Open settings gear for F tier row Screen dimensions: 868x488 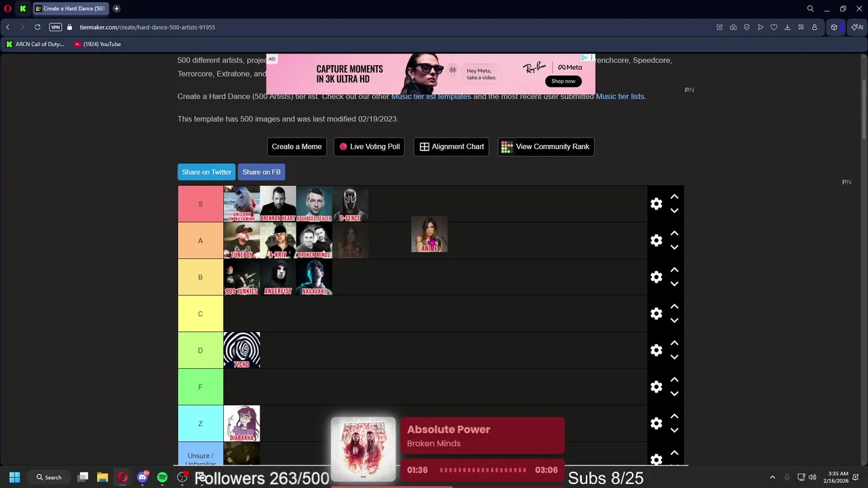point(656,387)
